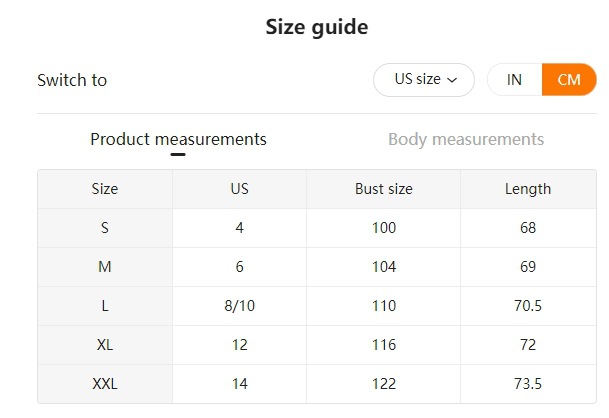Click the Bust size column header
The height and width of the screenshot is (418, 609).
(383, 188)
